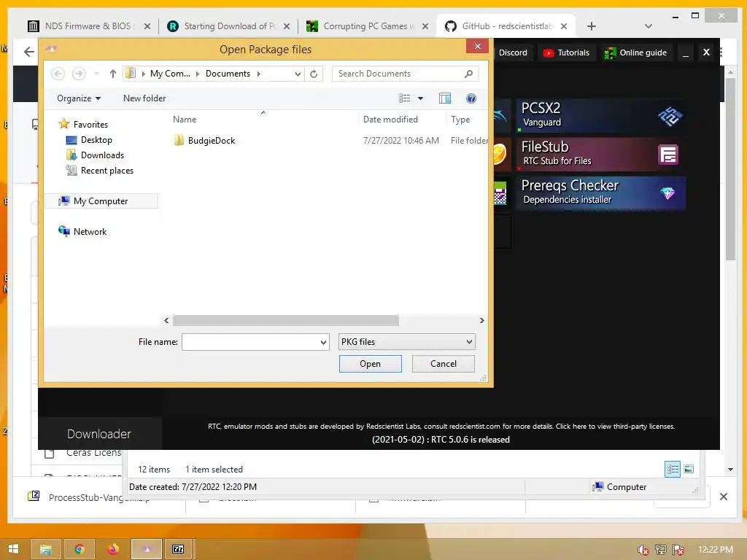Open the Online guide
The width and height of the screenshot is (747, 560).
[636, 52]
